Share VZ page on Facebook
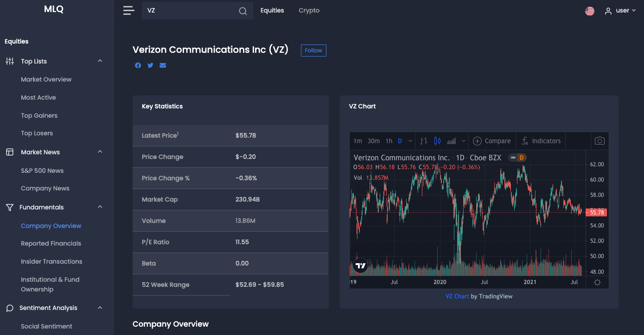Viewport: 644px width, 335px height. coord(138,65)
